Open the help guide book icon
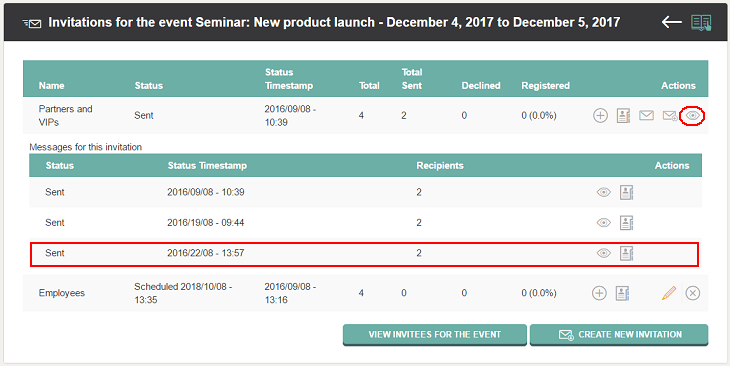 coord(701,22)
